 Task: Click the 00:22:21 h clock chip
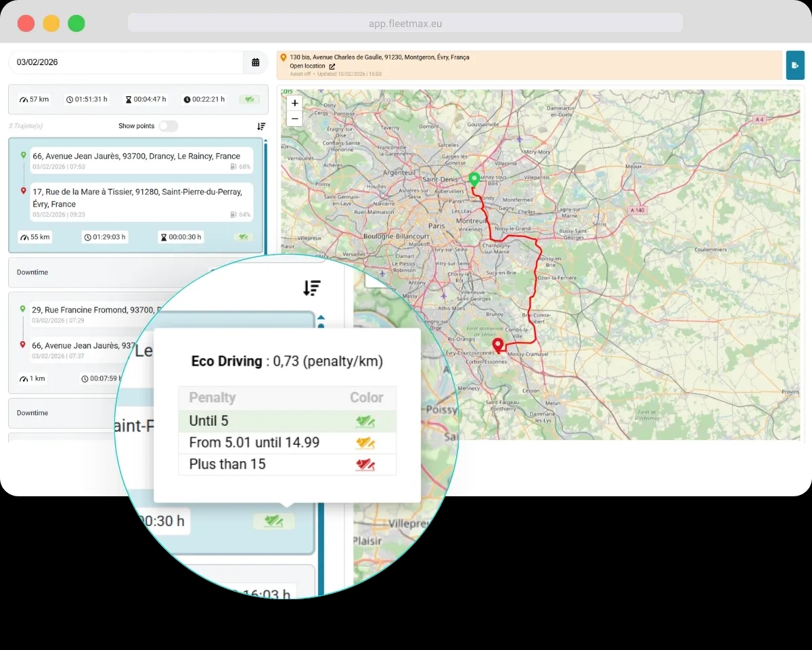(204, 100)
